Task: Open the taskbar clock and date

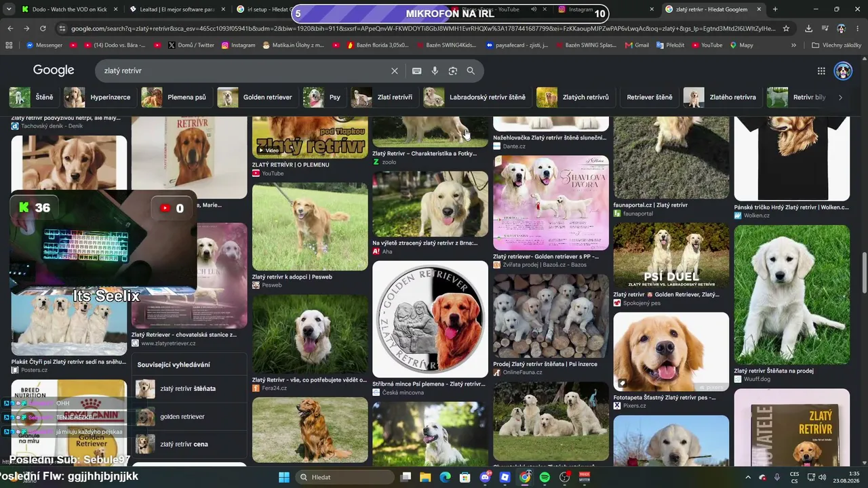Action: tap(846, 477)
